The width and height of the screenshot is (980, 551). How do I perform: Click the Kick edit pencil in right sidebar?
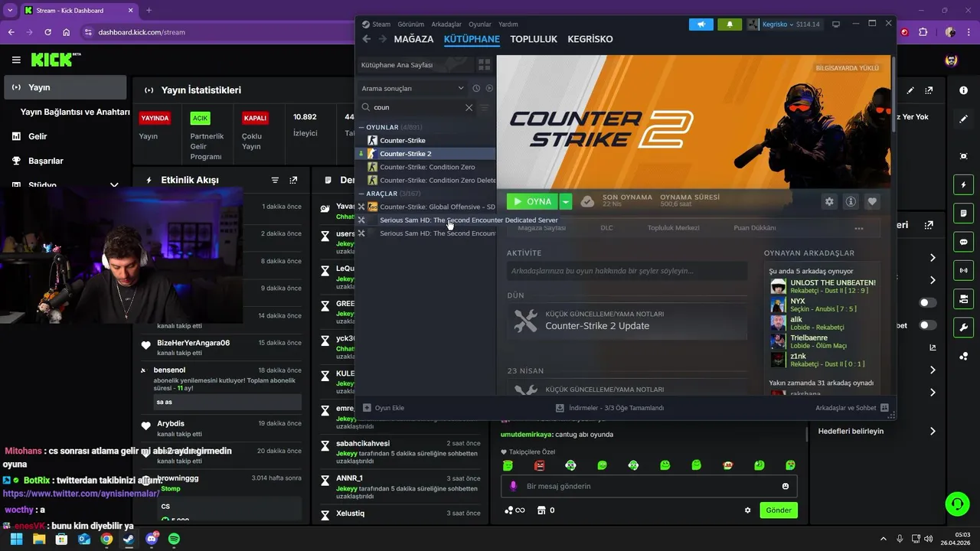coord(963,119)
